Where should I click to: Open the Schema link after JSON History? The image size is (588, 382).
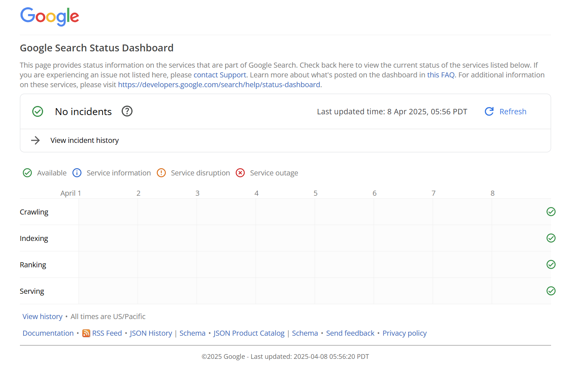tap(193, 333)
